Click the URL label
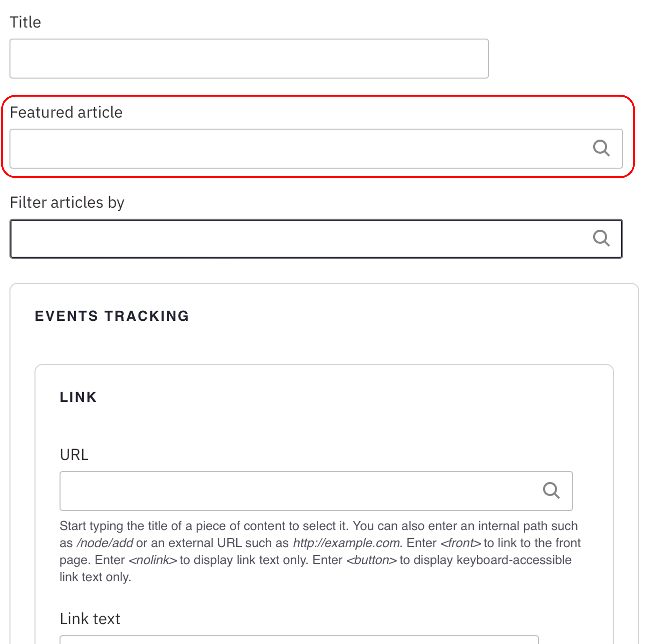The width and height of the screenshot is (652, 644). (x=74, y=454)
